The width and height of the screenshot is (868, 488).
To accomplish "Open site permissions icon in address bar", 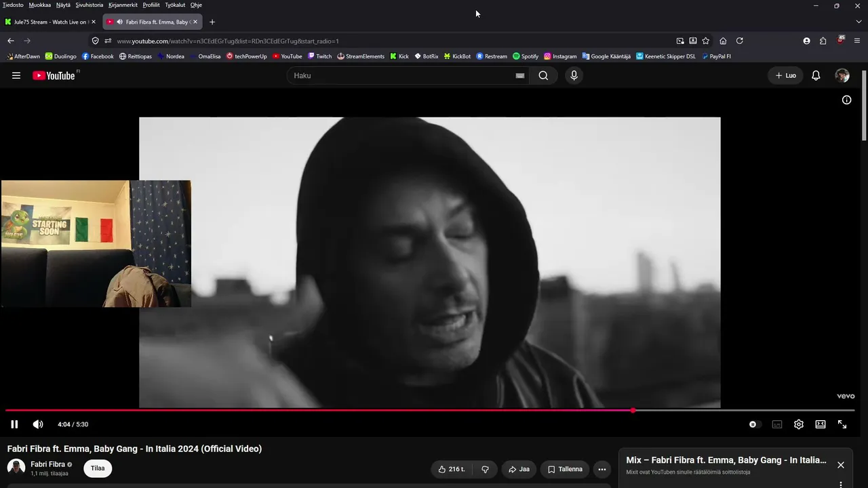I will point(108,41).
